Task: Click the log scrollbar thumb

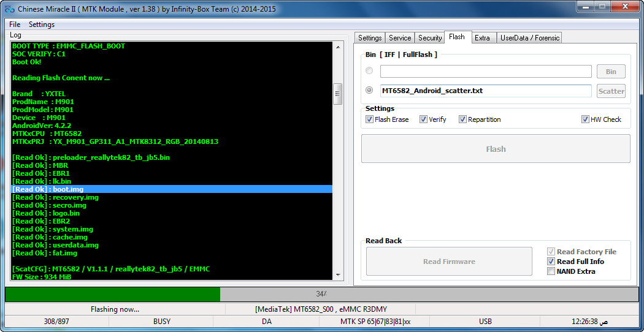Action: click(x=337, y=94)
